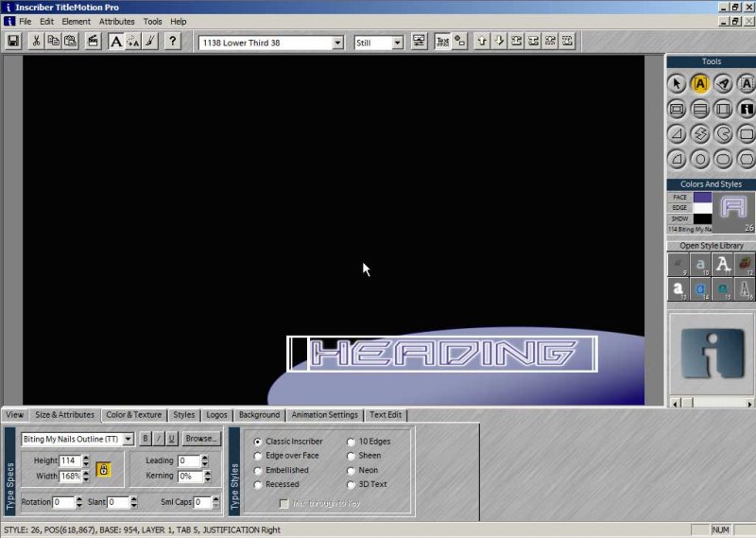Switch to the Color & Texture tab
The image size is (756, 538).
[x=133, y=414]
